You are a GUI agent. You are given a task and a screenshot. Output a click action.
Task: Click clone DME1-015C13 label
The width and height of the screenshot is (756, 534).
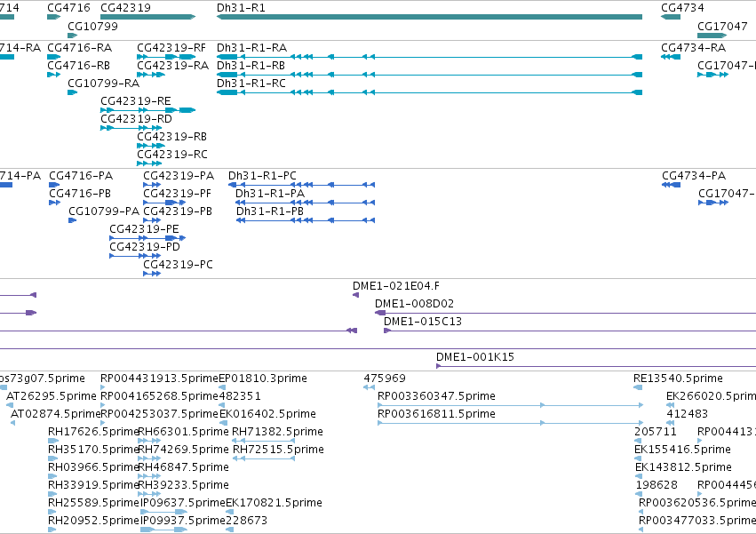[x=423, y=322]
